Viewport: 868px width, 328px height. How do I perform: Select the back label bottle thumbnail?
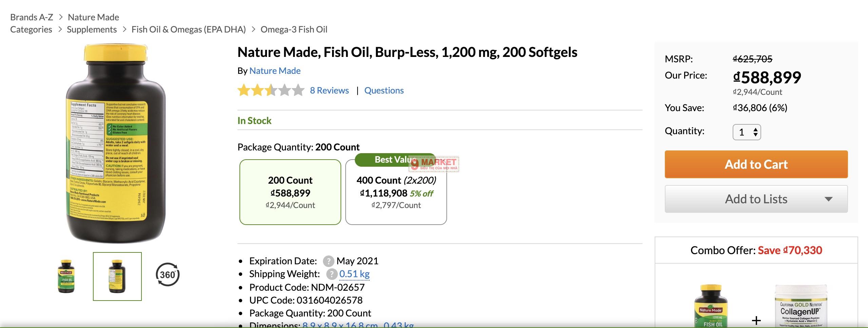click(x=117, y=276)
